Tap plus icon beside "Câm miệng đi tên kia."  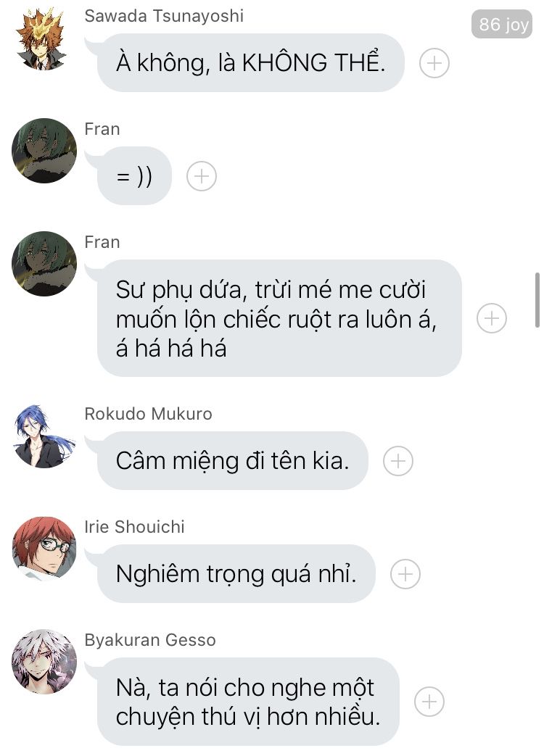click(398, 461)
